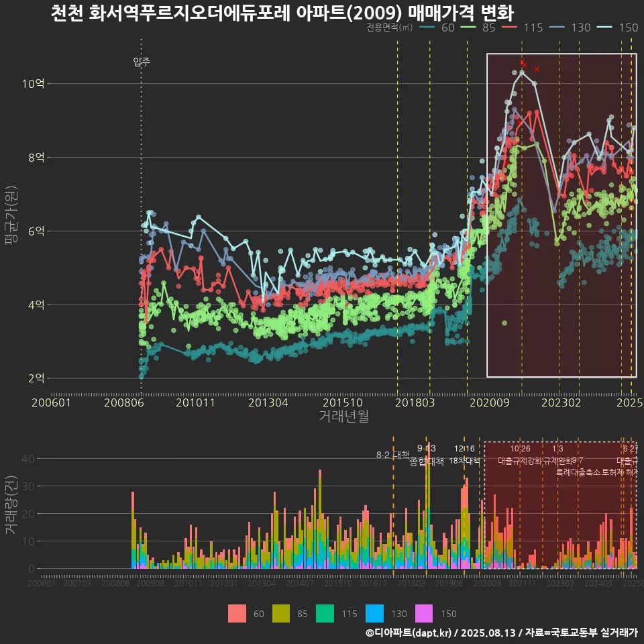Screen dimensions: 644x644
Task: Click '201510' on the price chart x-axis
Action: pyautogui.click(x=343, y=402)
